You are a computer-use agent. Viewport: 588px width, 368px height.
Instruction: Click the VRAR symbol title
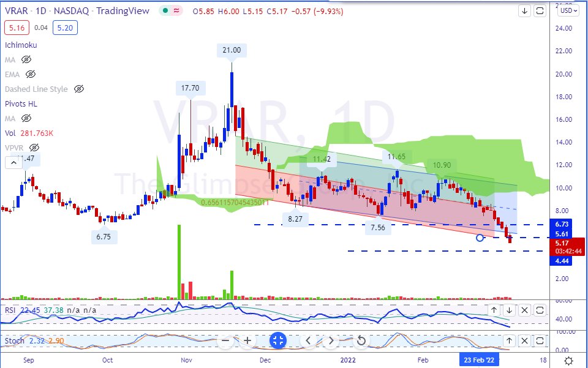(x=77, y=10)
